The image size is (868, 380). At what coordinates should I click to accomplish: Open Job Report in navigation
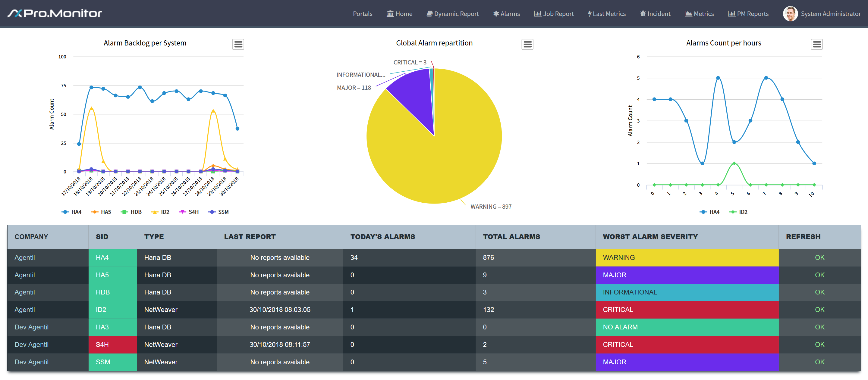click(554, 14)
